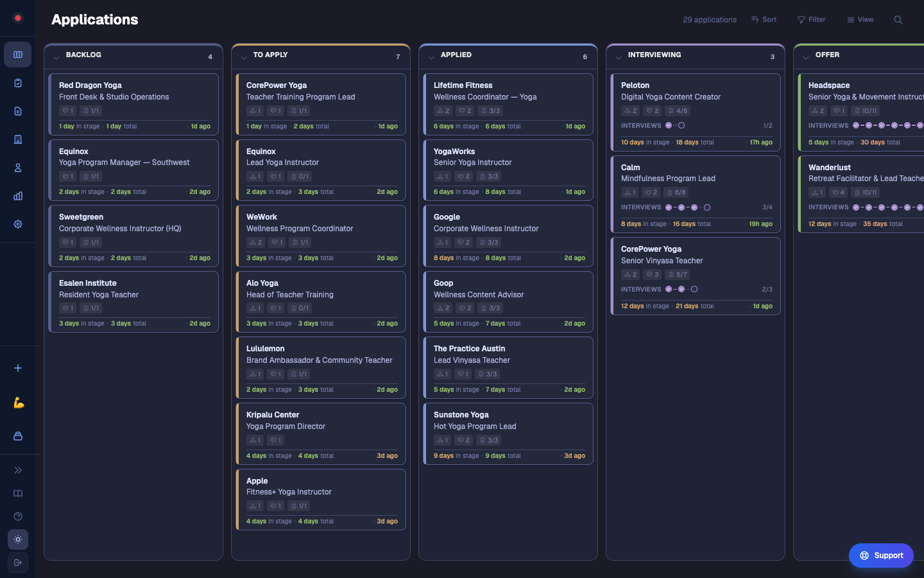Click the briefcase icon in sidebar
The height and width of the screenshot is (578, 924).
(18, 436)
